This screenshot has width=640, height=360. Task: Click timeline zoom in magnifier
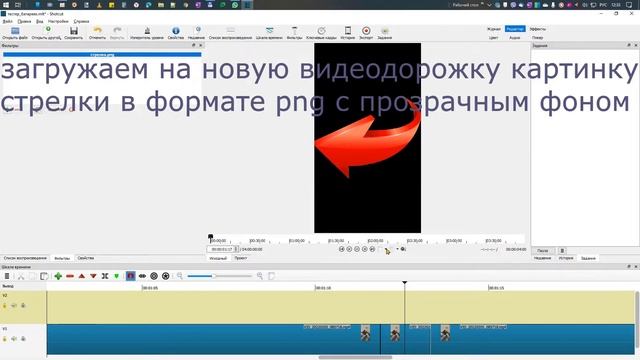pyautogui.click(x=260, y=276)
